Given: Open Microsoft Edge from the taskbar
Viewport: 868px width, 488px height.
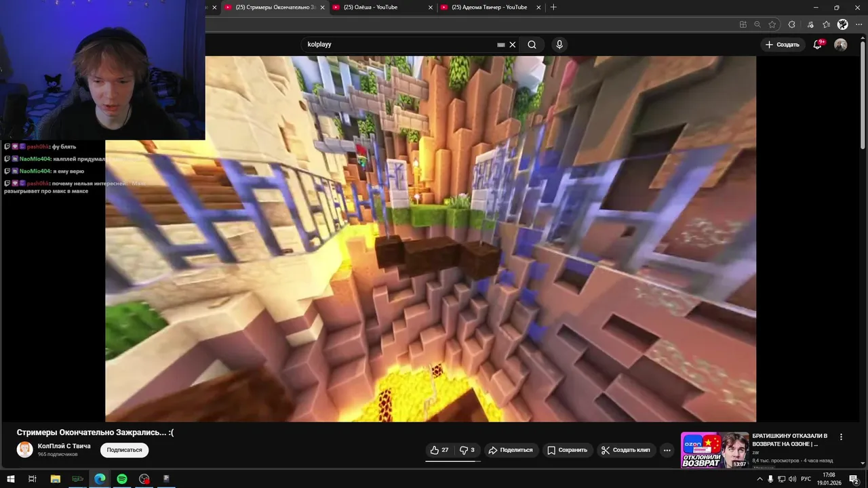Looking at the screenshot, I should (x=100, y=479).
